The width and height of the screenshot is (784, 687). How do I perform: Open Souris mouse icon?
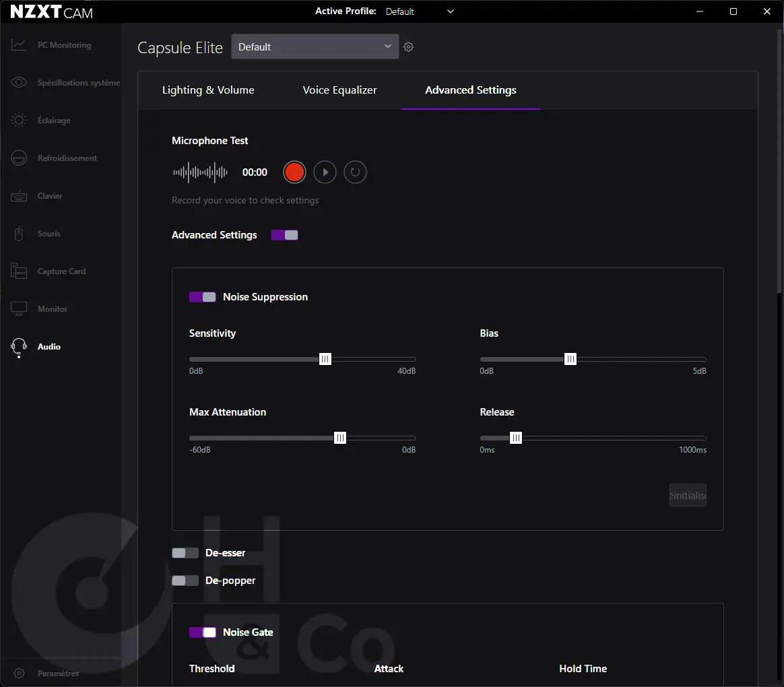click(x=19, y=234)
